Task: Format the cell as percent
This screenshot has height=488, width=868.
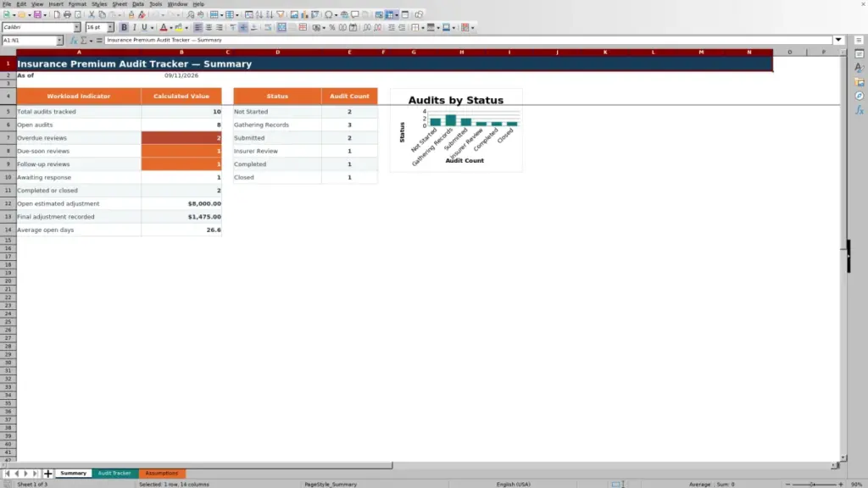Action: pyautogui.click(x=332, y=27)
